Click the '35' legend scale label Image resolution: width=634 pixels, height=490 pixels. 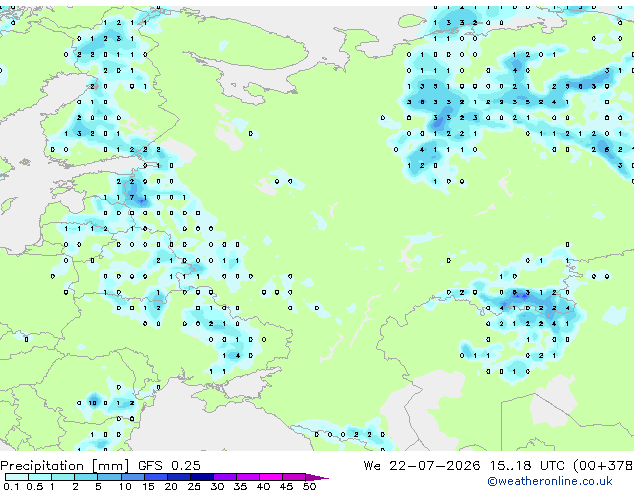coord(240,486)
